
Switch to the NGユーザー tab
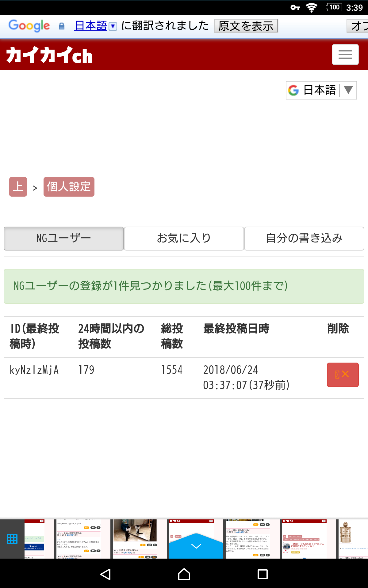pyautogui.click(x=64, y=238)
